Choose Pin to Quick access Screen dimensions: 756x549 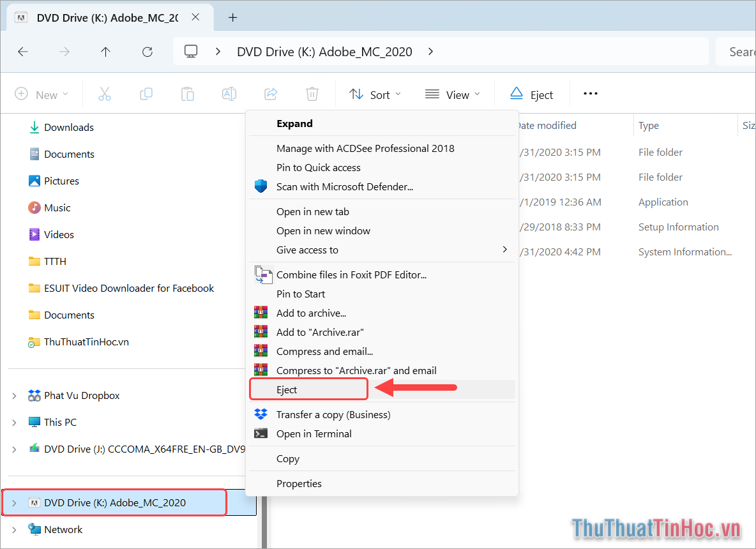(382, 167)
